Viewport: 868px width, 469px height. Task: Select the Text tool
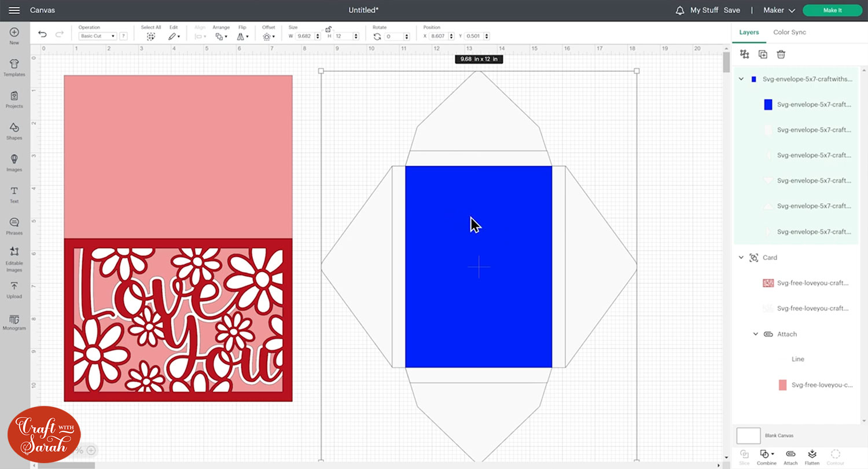pyautogui.click(x=14, y=195)
